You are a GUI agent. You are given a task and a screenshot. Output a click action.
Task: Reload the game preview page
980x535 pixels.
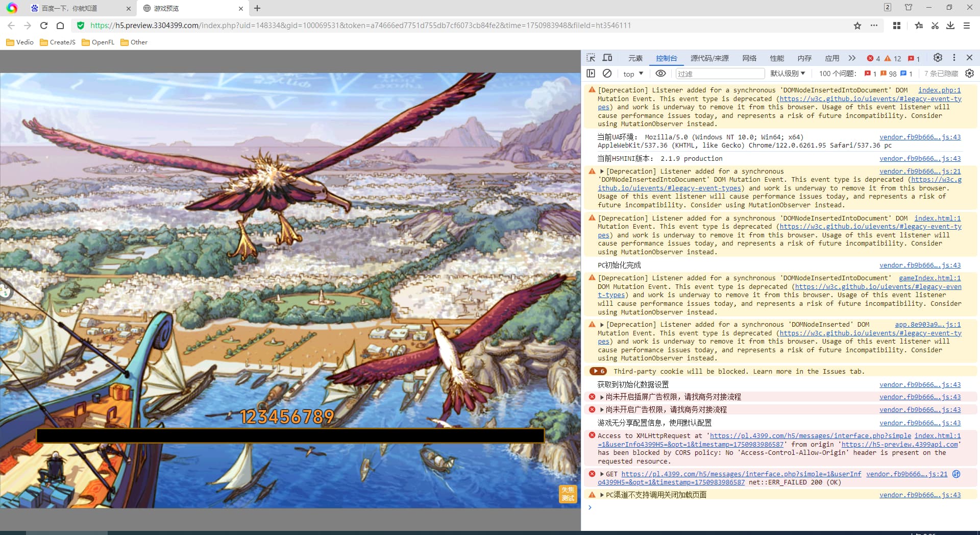(x=44, y=26)
